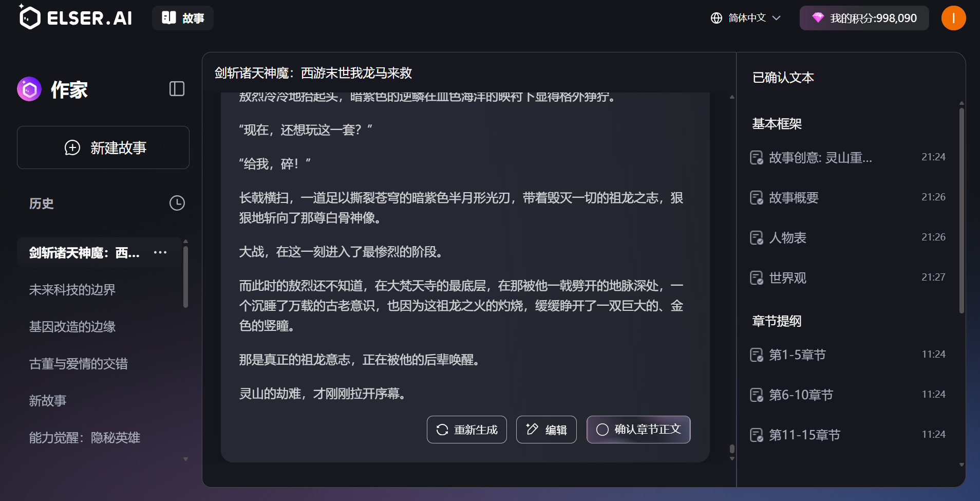980x501 pixels.
Task: Open the 简体中文 language dropdown
Action: click(746, 18)
